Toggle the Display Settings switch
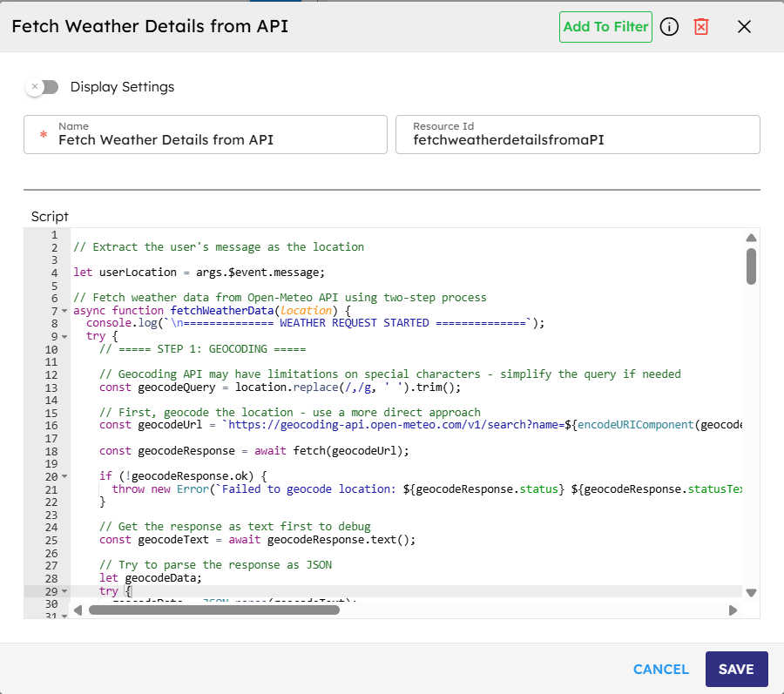784x694 pixels. [42, 87]
